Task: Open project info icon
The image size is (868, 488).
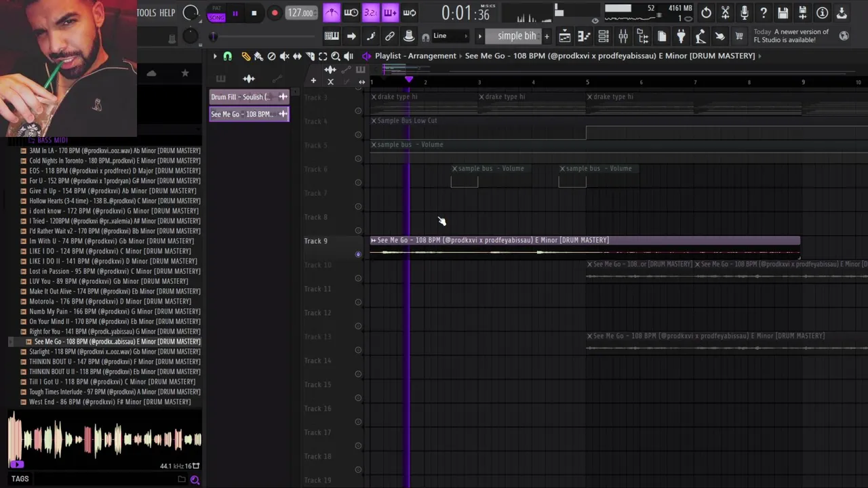Action: coord(822,13)
